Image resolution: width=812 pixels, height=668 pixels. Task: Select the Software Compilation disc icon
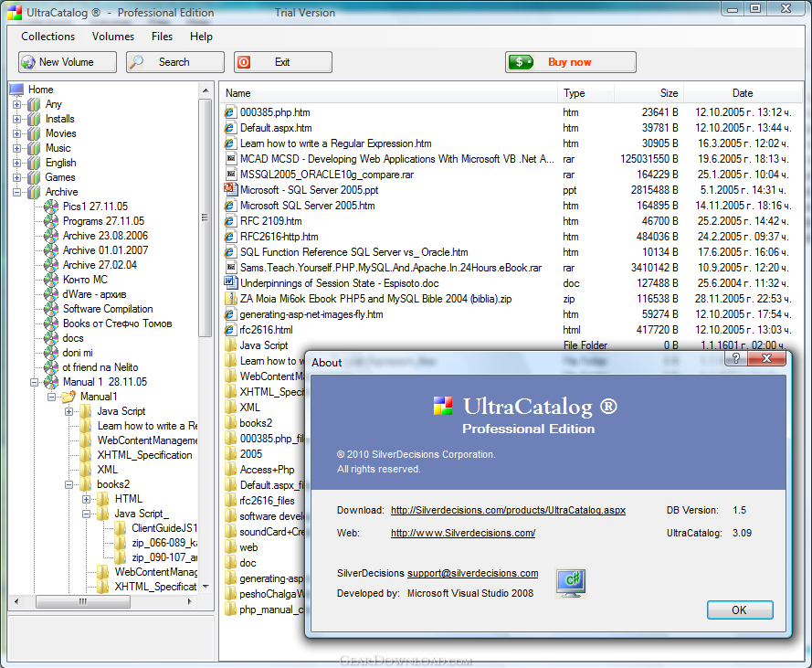coord(51,309)
